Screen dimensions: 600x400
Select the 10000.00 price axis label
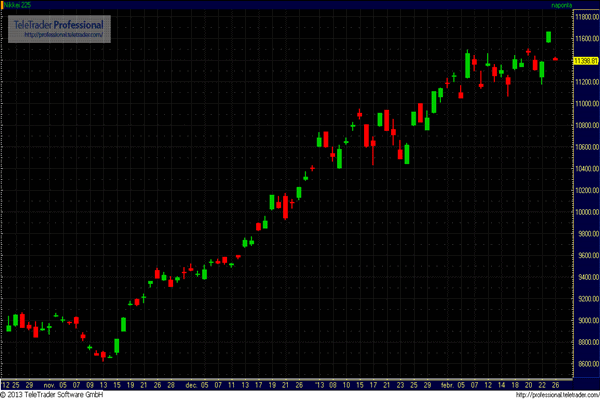click(x=584, y=212)
